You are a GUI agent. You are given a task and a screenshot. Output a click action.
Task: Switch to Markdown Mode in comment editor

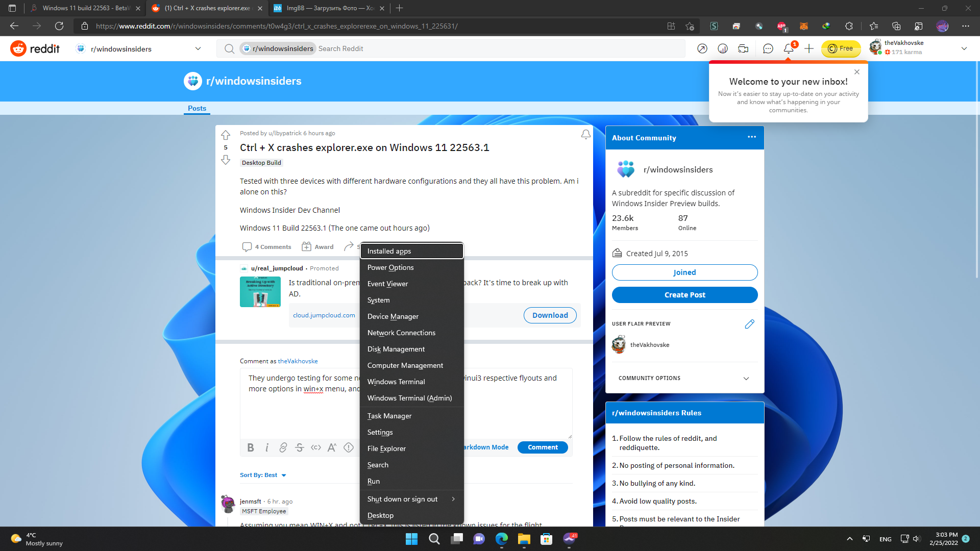click(x=486, y=447)
